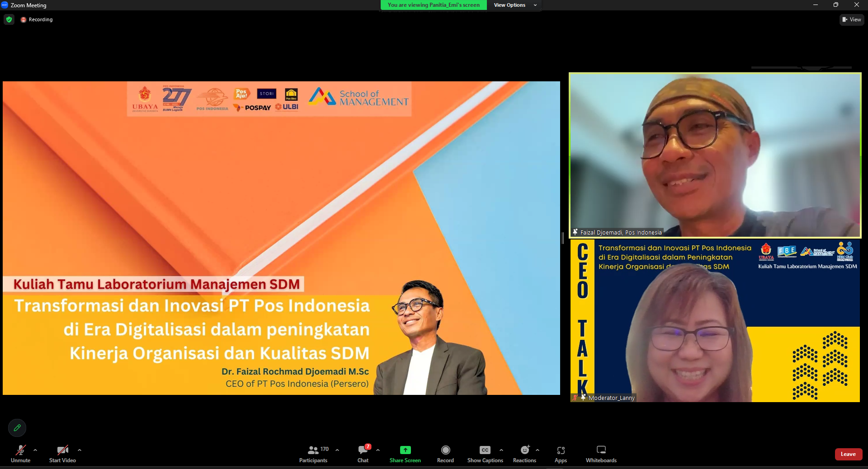Viewport: 868px width, 469px height.
Task: Open the Whiteboards icon
Action: pyautogui.click(x=601, y=450)
